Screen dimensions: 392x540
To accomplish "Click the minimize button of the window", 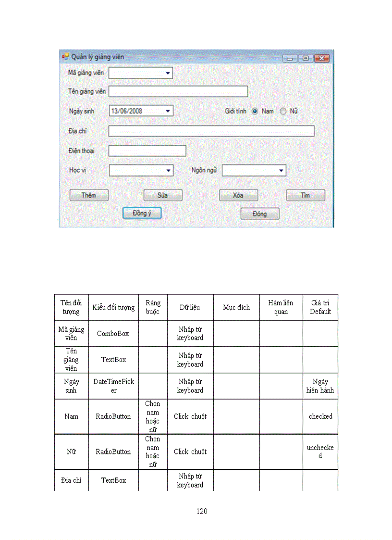I will pyautogui.click(x=290, y=58).
